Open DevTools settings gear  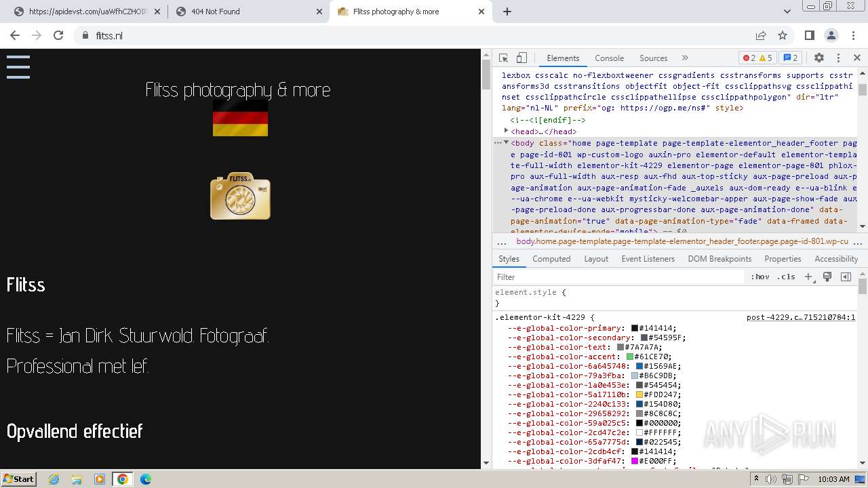pos(818,58)
